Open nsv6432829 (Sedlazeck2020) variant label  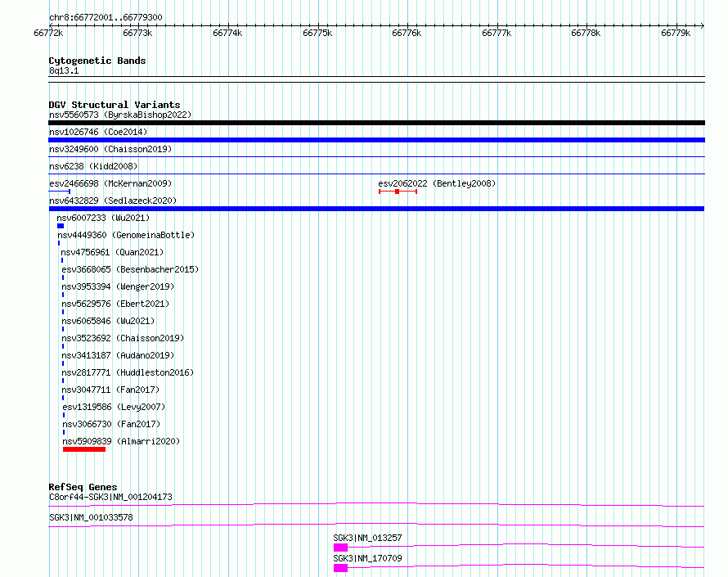pyautogui.click(x=113, y=201)
